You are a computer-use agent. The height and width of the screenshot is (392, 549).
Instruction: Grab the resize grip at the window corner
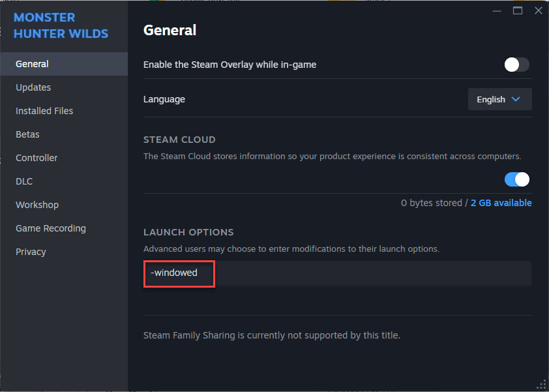(541, 384)
